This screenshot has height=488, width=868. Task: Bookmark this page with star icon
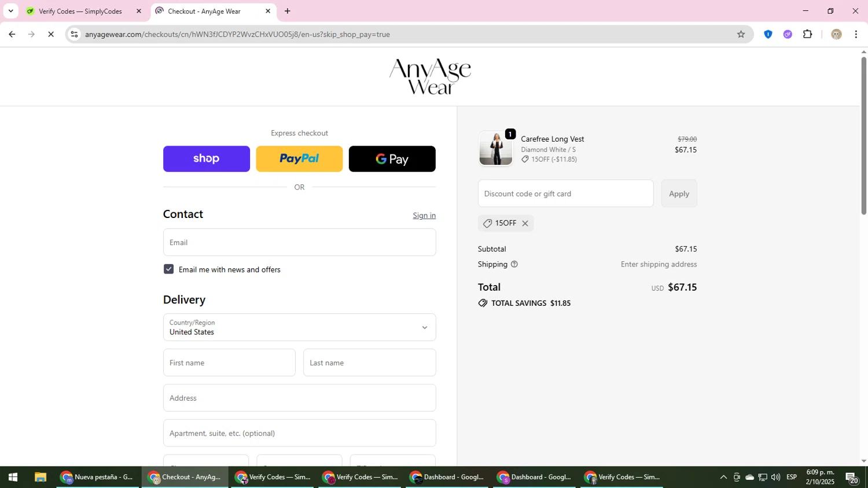[741, 34]
